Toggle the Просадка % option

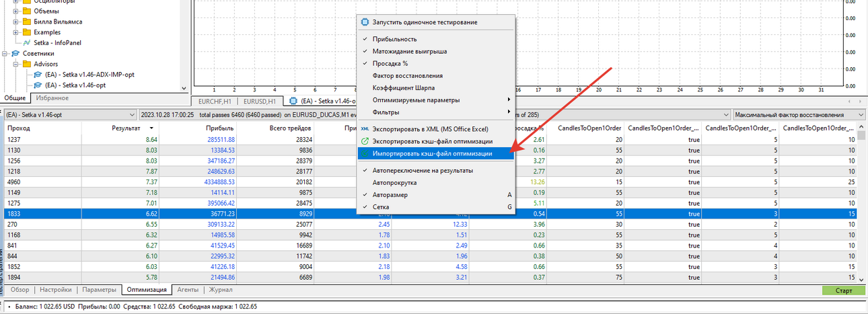coord(390,63)
